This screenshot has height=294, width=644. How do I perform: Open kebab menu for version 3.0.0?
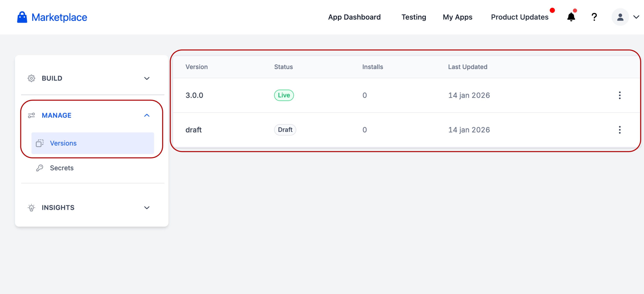click(619, 95)
